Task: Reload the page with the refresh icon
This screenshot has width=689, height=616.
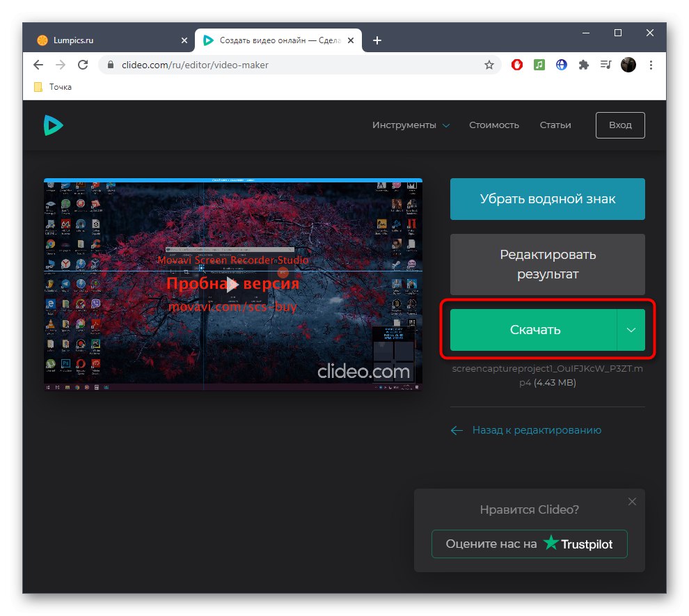Action: [84, 64]
